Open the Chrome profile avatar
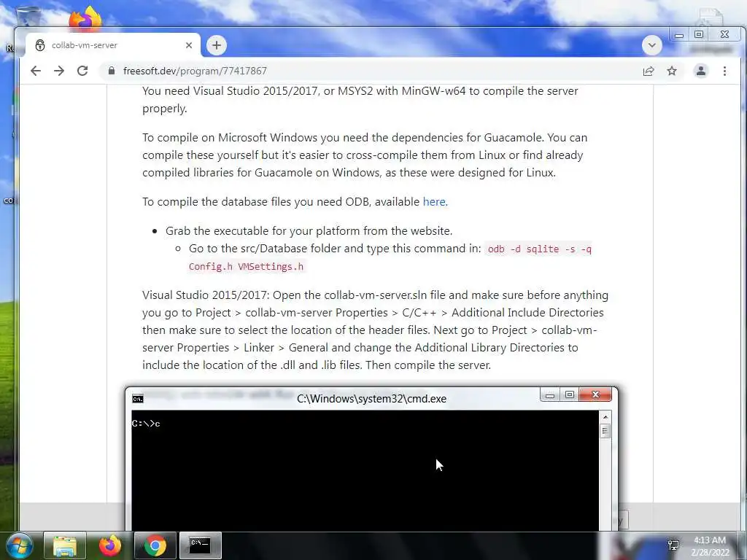 [x=701, y=71]
